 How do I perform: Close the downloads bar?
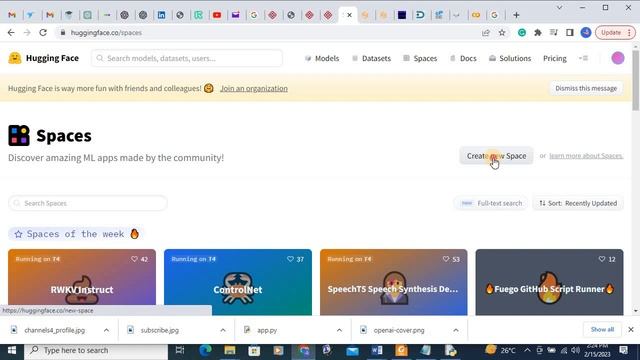pos(631,329)
